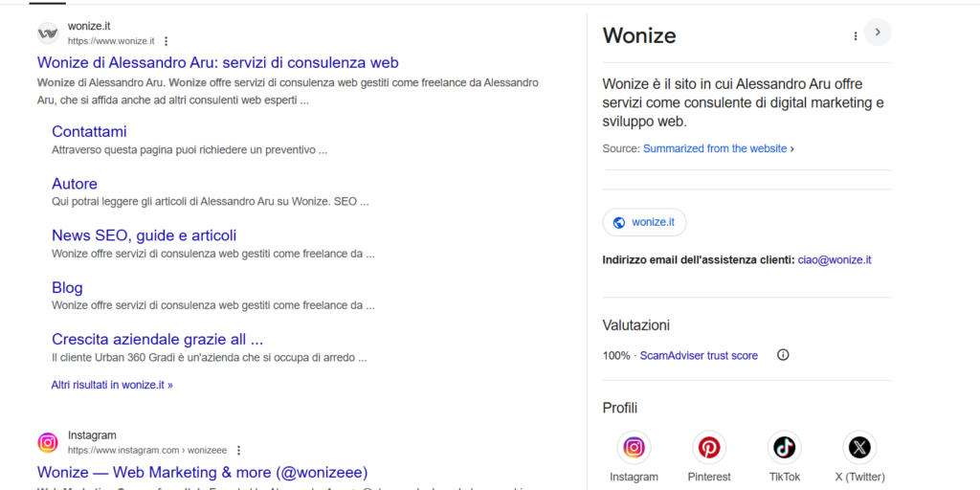The image size is (980, 490).
Task: Open 'Wonize di Alessandro Aru' result title
Action: [217, 62]
